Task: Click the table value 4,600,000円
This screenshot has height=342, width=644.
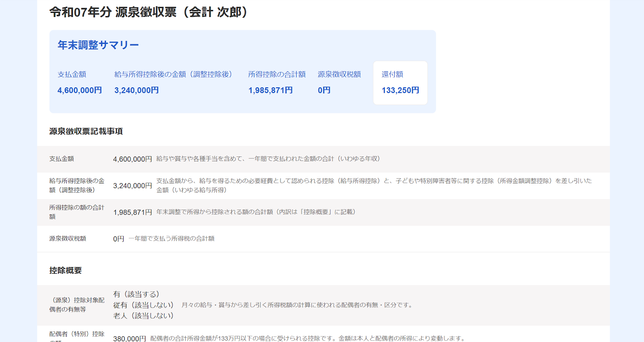Action: (x=132, y=159)
